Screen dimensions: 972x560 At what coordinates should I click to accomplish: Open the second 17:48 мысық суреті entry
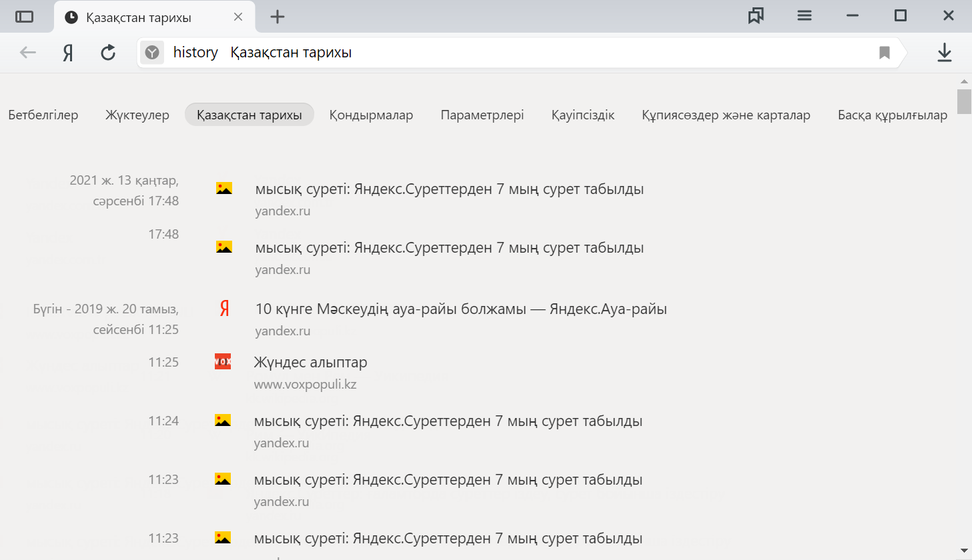[450, 248]
